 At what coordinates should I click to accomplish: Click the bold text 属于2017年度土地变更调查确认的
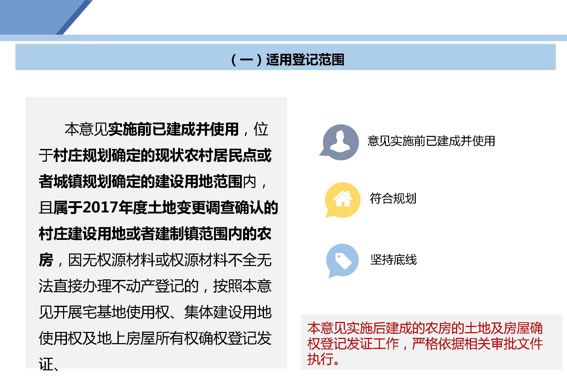[166, 207]
